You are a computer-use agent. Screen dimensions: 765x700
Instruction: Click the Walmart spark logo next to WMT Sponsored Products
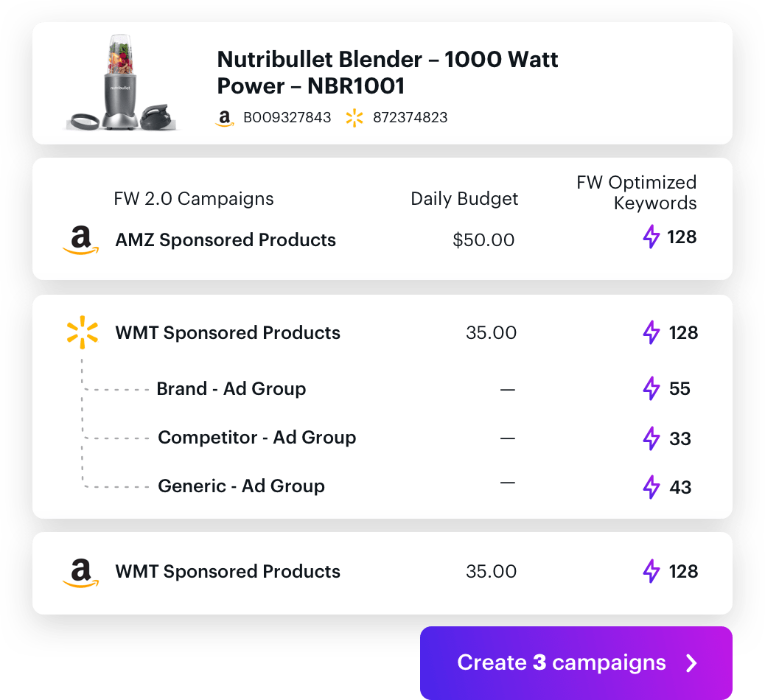tap(82, 332)
